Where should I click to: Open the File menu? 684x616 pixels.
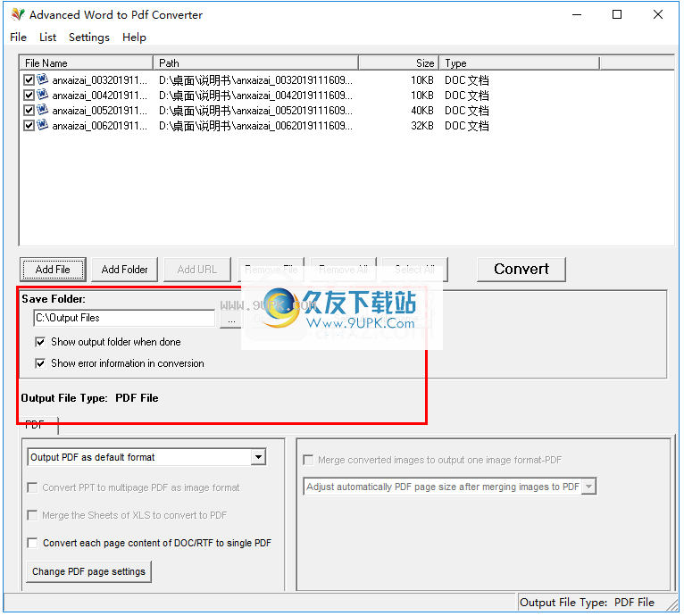pos(19,37)
